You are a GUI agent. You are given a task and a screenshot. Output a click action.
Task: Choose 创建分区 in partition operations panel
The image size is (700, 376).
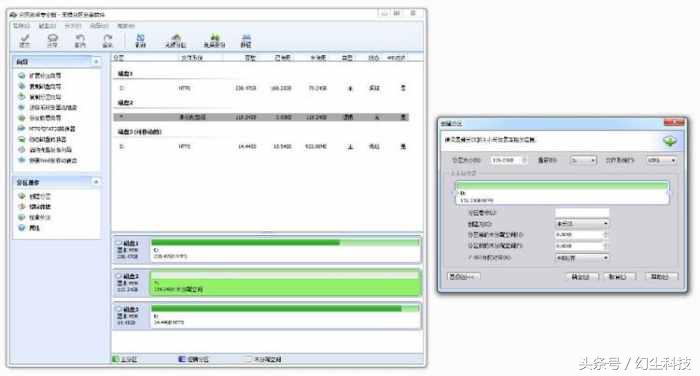pyautogui.click(x=35, y=196)
